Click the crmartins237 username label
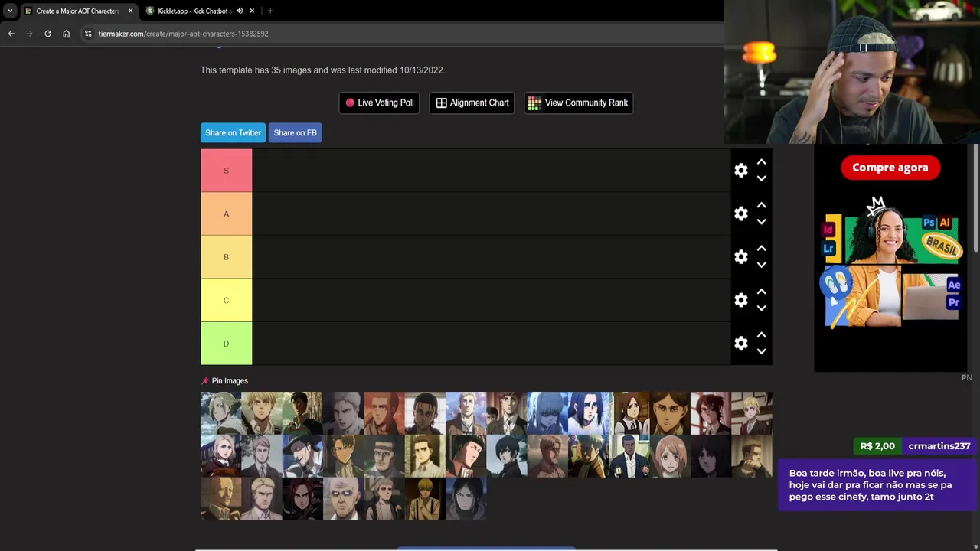 point(939,445)
